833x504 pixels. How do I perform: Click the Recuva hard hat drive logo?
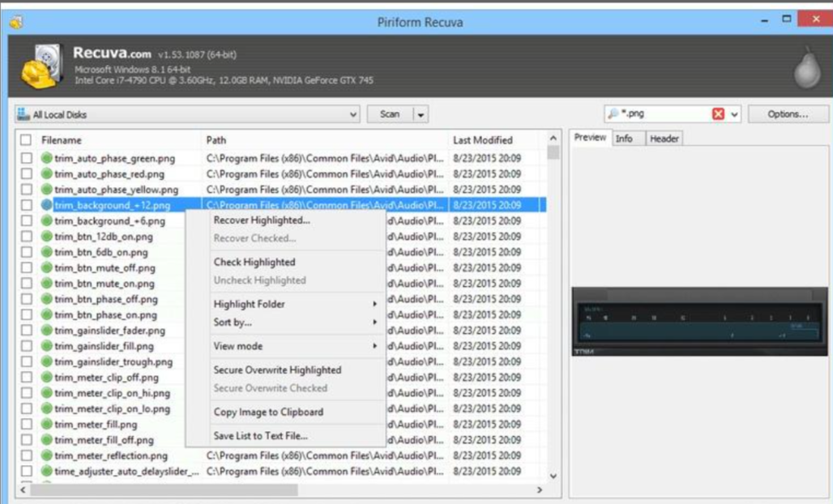[39, 68]
